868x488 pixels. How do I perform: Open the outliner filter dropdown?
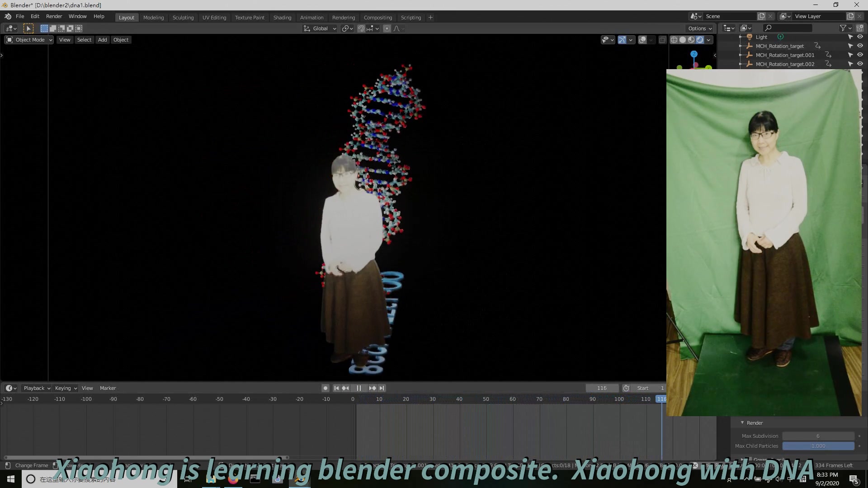coord(845,28)
